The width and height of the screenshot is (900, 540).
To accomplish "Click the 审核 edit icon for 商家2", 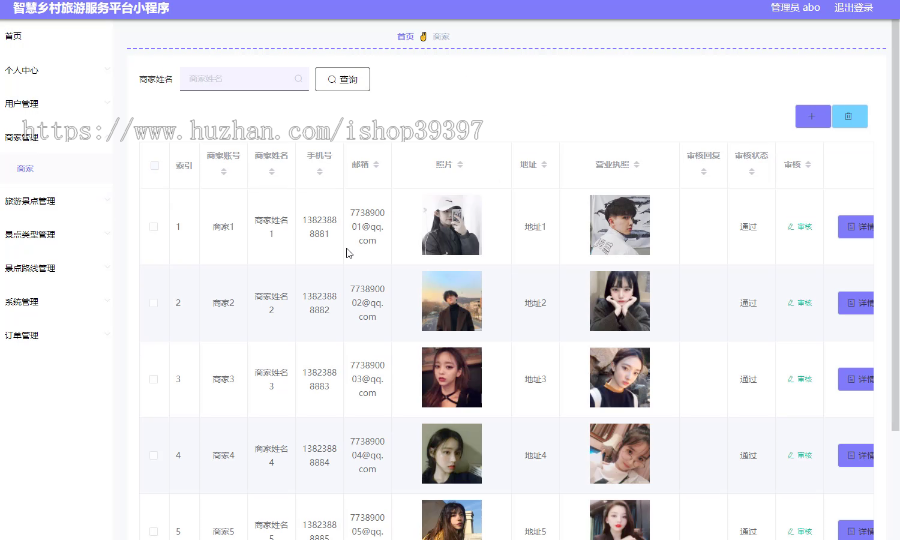I will (x=791, y=303).
